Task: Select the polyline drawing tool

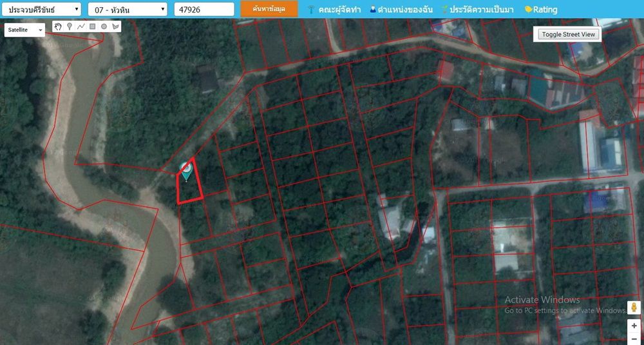Action: pos(80,27)
